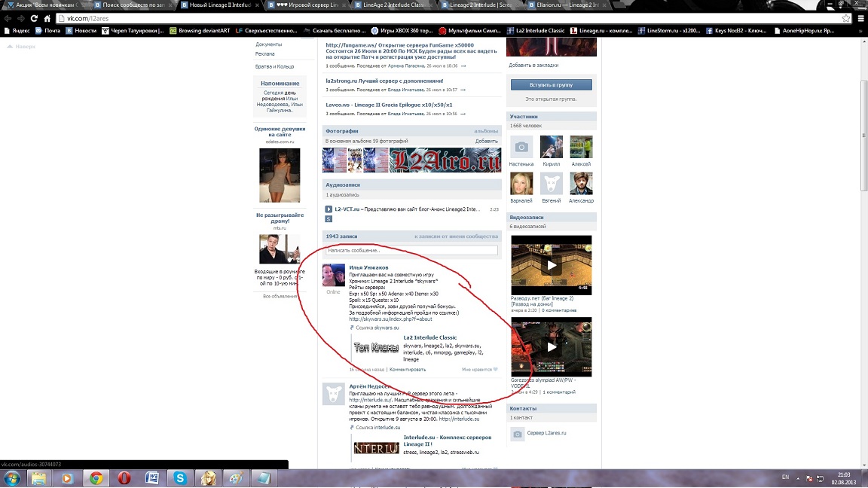Click 'Все объявления' link
Image resolution: width=868 pixels, height=488 pixels.
point(280,296)
